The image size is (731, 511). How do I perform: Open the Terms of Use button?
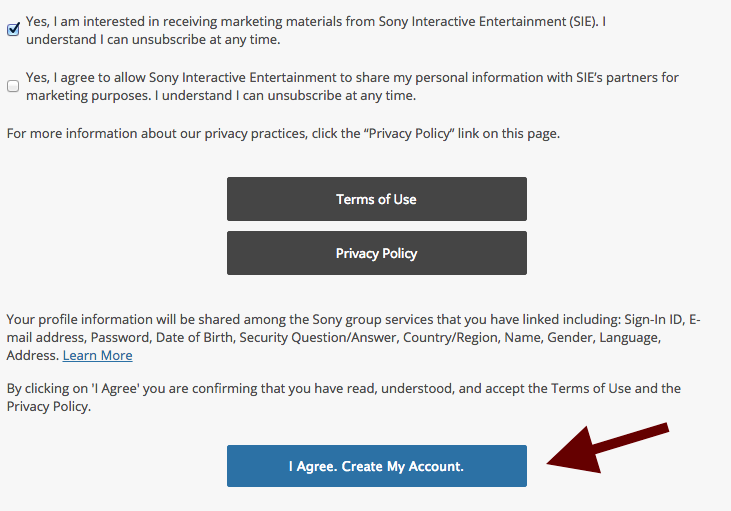pos(376,199)
